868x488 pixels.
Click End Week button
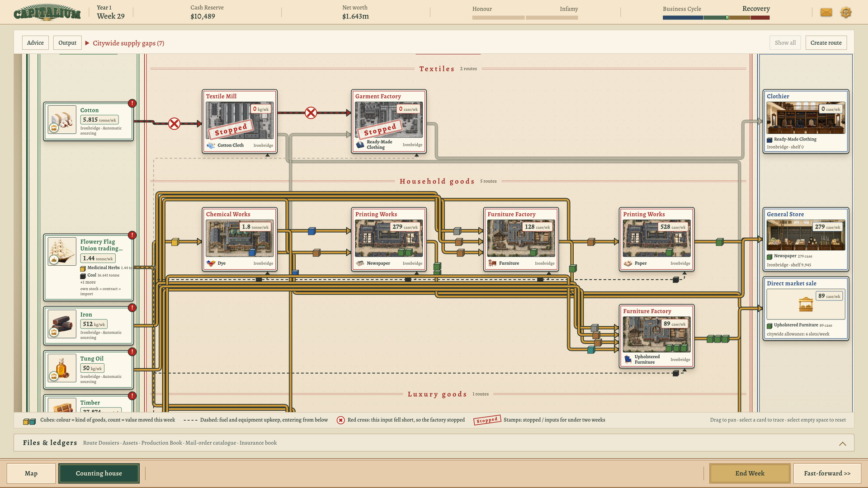[x=750, y=473]
